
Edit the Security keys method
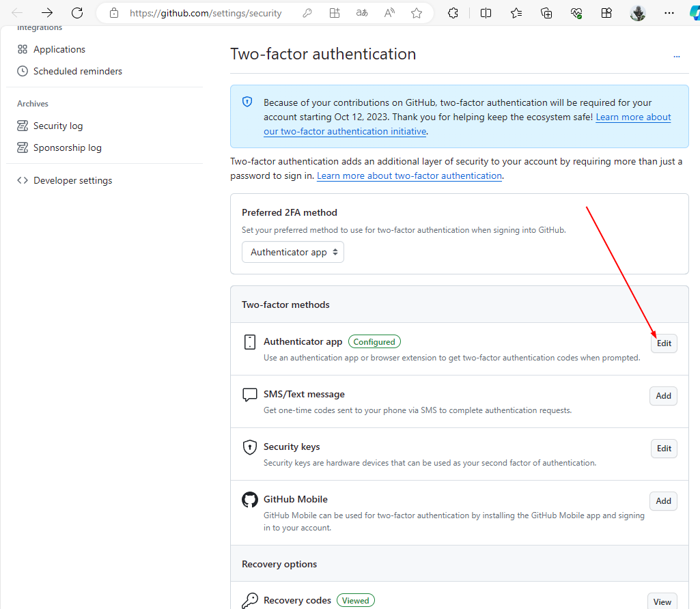pyautogui.click(x=664, y=449)
